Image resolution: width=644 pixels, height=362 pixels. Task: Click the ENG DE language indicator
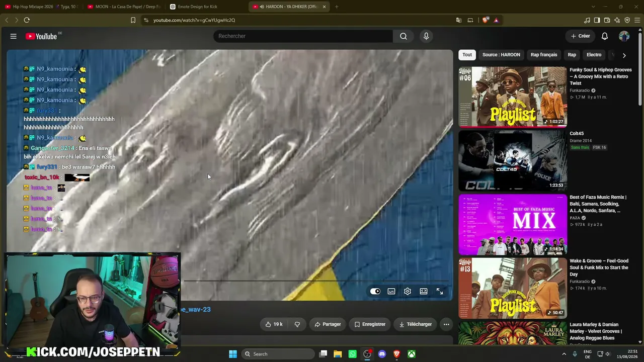(x=587, y=354)
